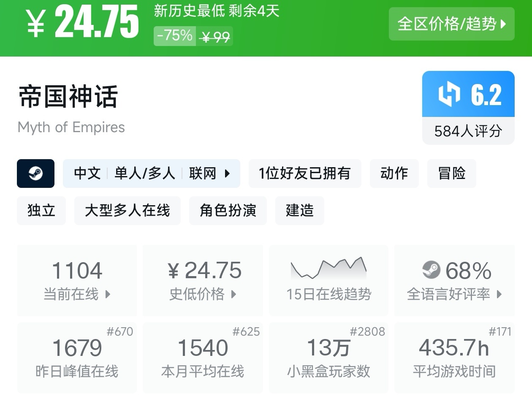
Task: Open the 6.2 Heybox rating badge
Action: pyautogui.click(x=468, y=94)
